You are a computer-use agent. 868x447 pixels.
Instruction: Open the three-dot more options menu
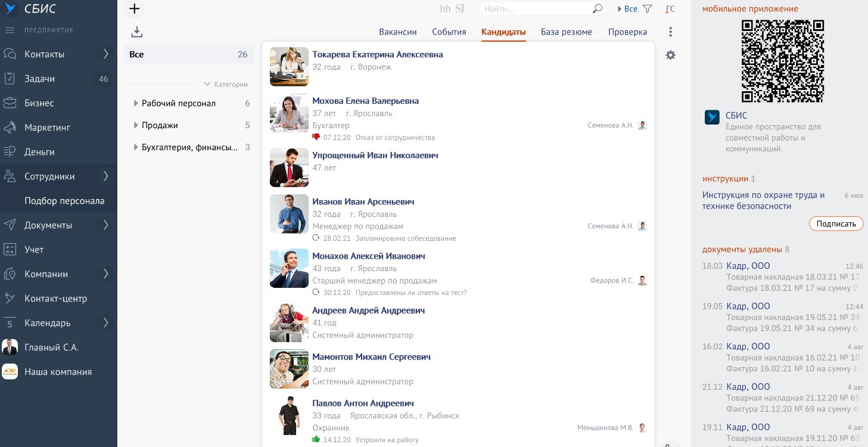pyautogui.click(x=670, y=32)
